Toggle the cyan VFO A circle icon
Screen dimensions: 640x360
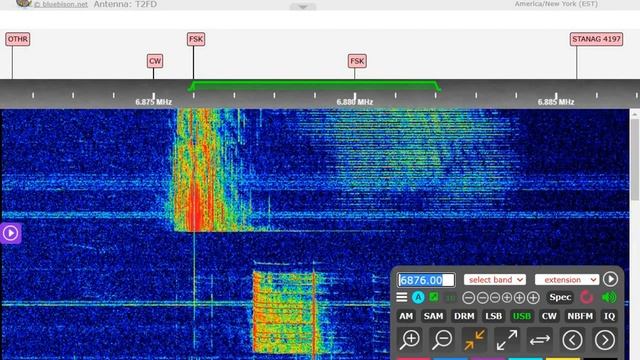click(418, 297)
